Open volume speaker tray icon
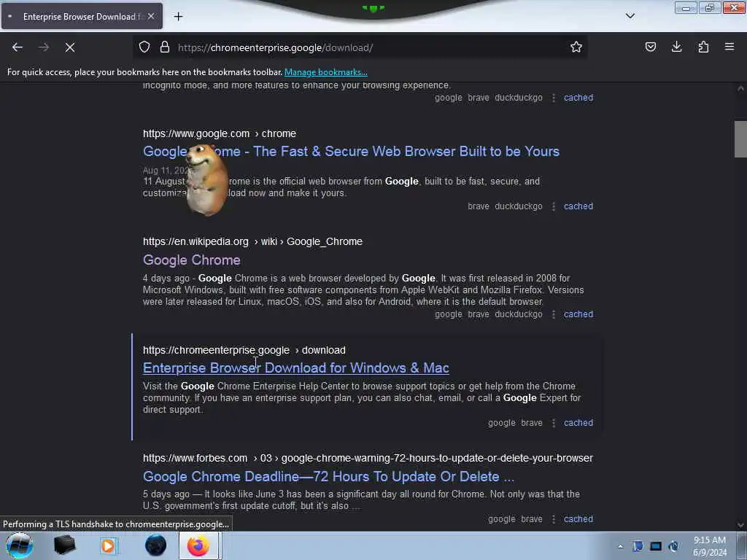 coord(673,546)
